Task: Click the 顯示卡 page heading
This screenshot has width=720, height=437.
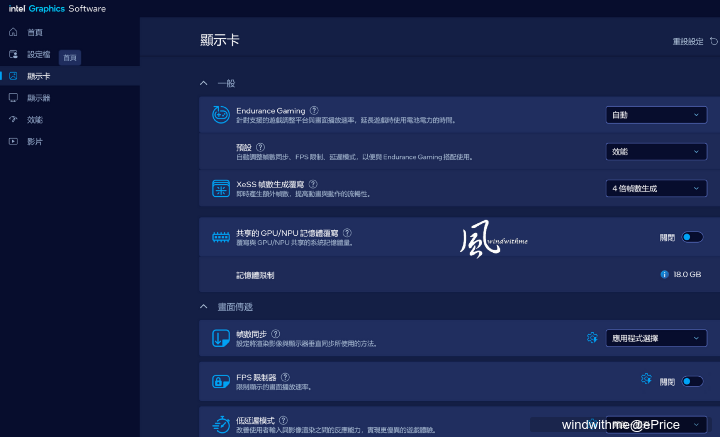Action: (x=219, y=40)
